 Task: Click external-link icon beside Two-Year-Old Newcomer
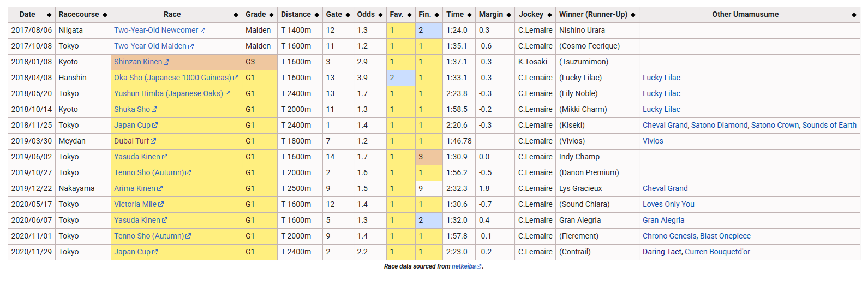pos(202,31)
